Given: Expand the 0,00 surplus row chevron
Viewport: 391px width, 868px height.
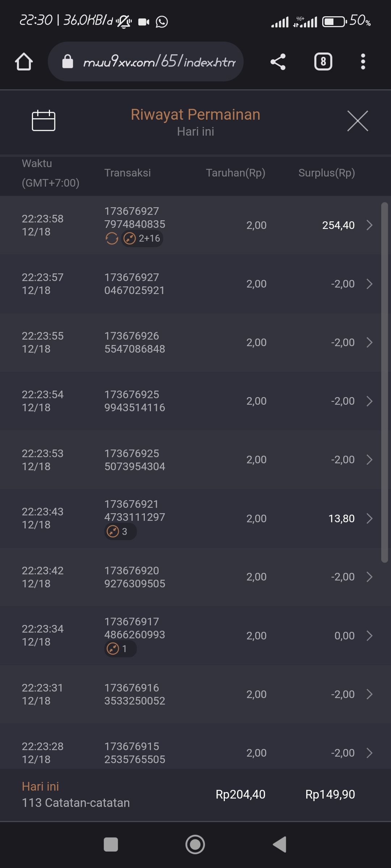Looking at the screenshot, I should (x=369, y=636).
